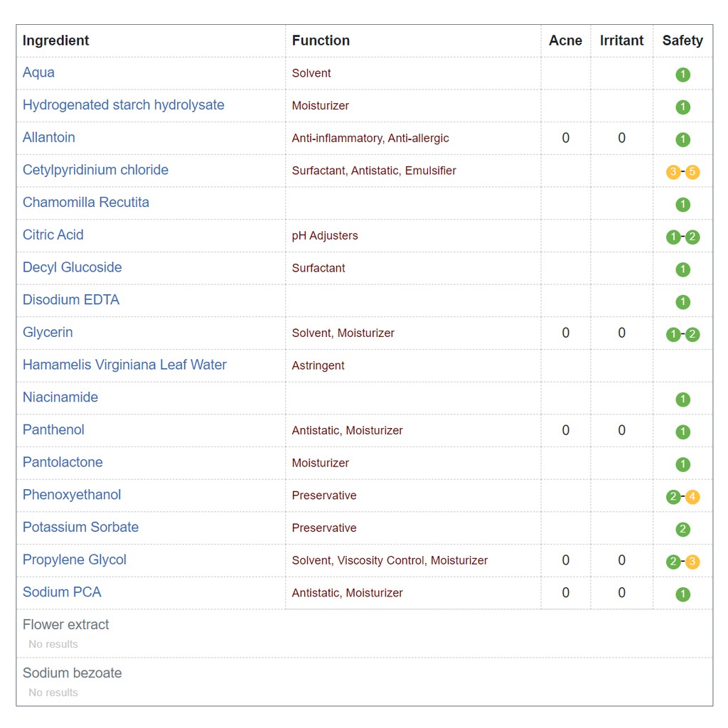This screenshot has height=728, width=728.
Task: Click the safety badge in the Niacinamide row
Action: point(682,400)
